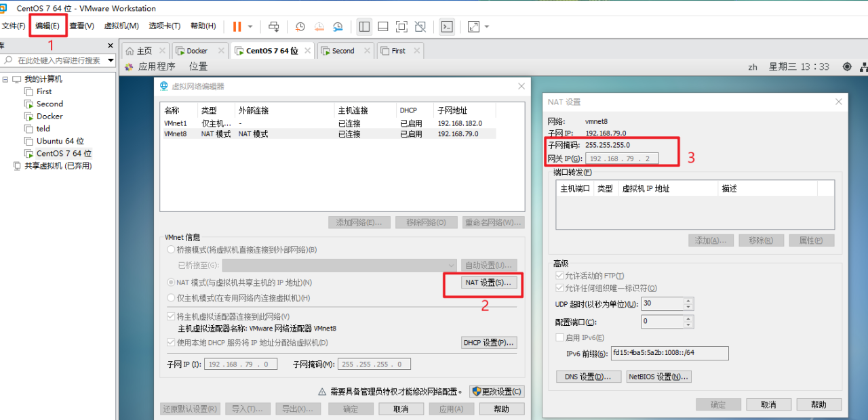This screenshot has width=868, height=420.
Task: Open the snapshot manager wrench icon
Action: pos(338,26)
